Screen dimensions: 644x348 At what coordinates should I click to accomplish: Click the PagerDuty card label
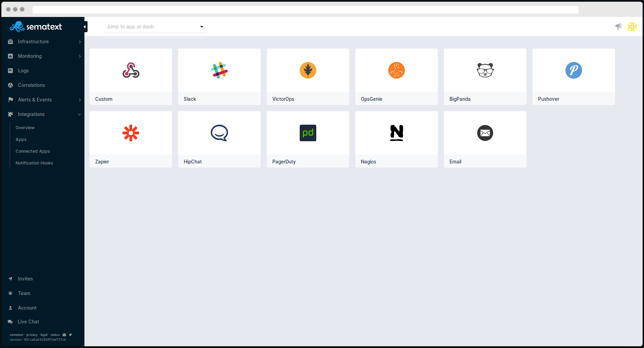coord(284,162)
